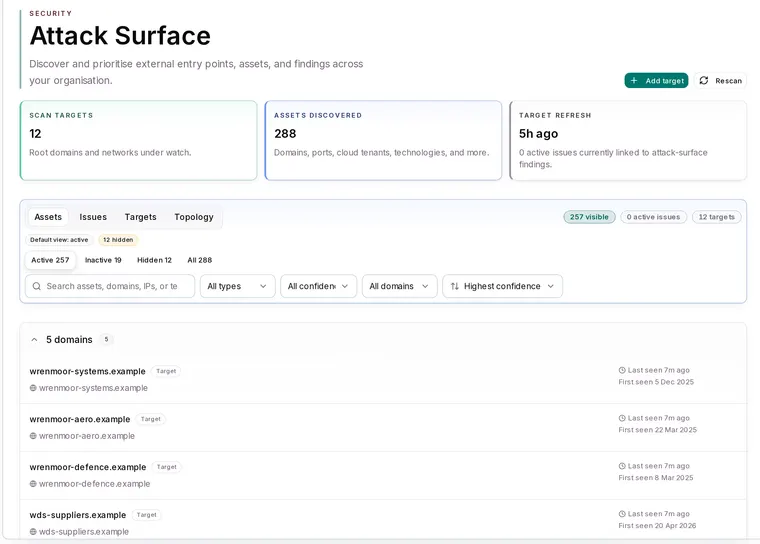Click the globe icon under wrenmoor-systems.example
The image size is (760, 544).
tap(33, 388)
